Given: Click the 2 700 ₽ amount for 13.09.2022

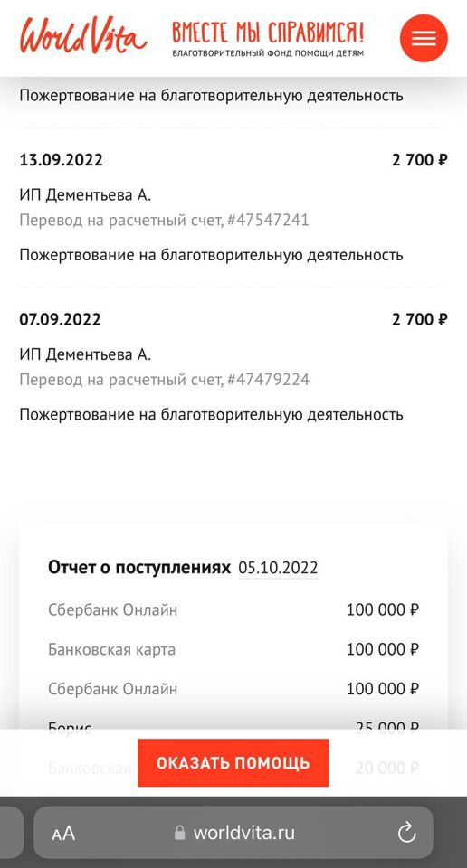Looking at the screenshot, I should click(x=420, y=160).
